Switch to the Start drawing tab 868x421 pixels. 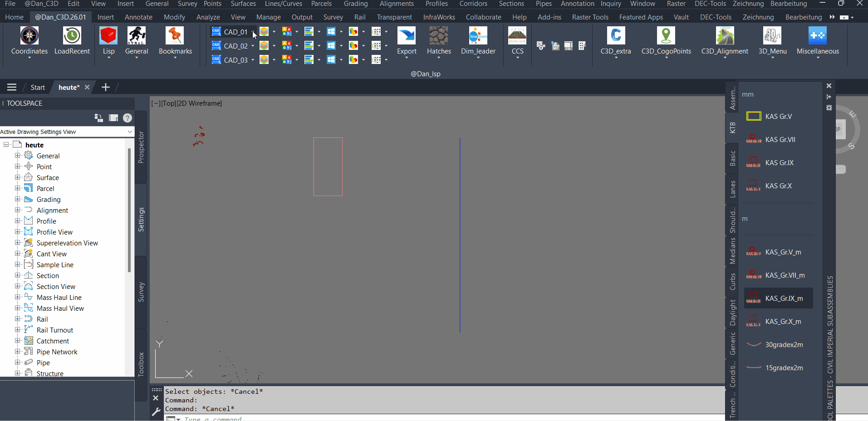coord(38,88)
